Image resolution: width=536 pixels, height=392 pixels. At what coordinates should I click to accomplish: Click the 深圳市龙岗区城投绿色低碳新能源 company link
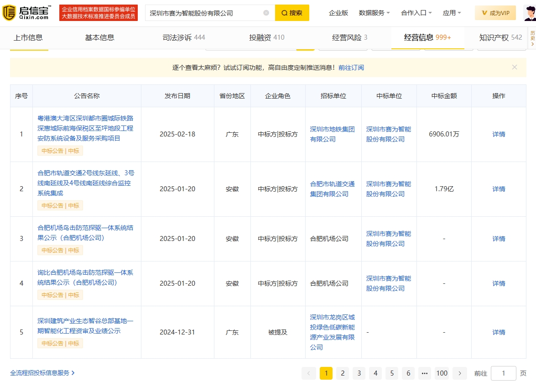[x=332, y=332]
